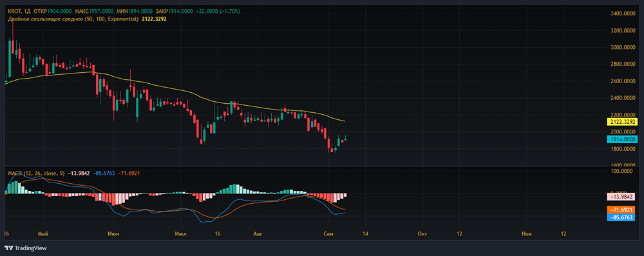Click the yellow 2122.3292 price axis label

(x=622, y=122)
